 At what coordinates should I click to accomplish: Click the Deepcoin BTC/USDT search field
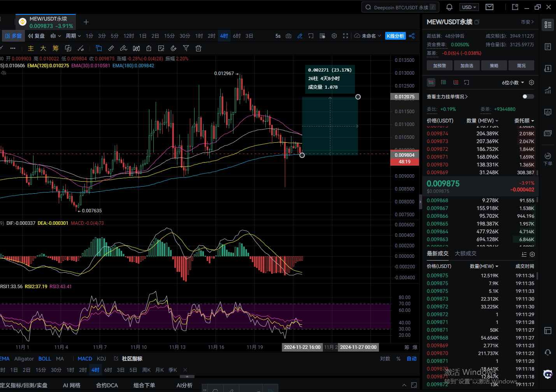pos(401,7)
